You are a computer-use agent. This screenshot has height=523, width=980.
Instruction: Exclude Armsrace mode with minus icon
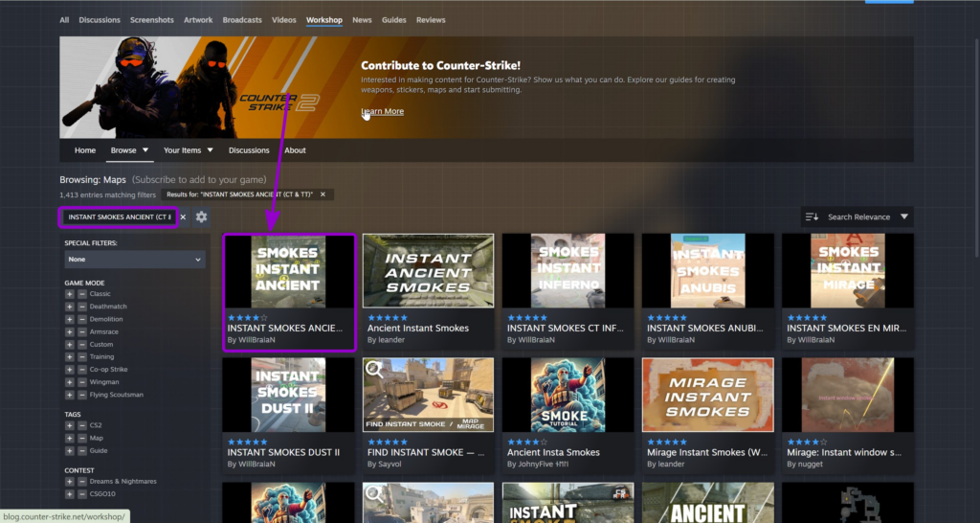pos(82,331)
